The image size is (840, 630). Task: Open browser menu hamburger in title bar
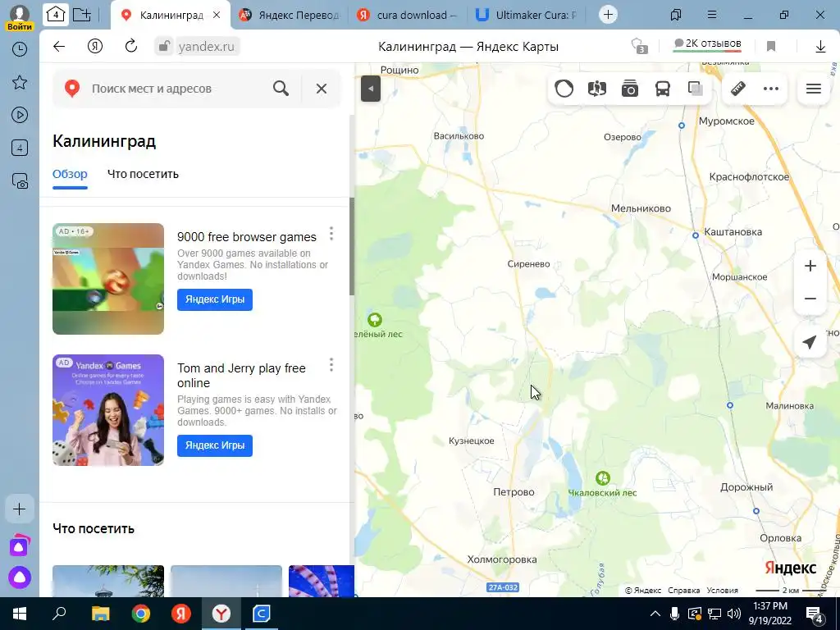712,15
